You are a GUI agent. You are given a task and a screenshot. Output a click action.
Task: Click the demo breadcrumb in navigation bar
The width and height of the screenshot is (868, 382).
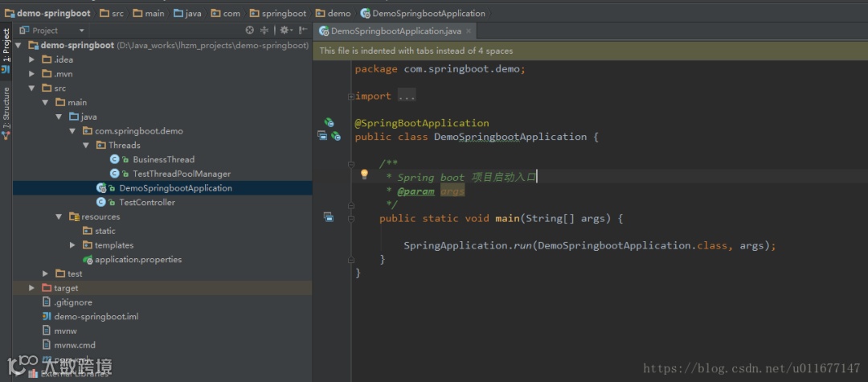(334, 14)
